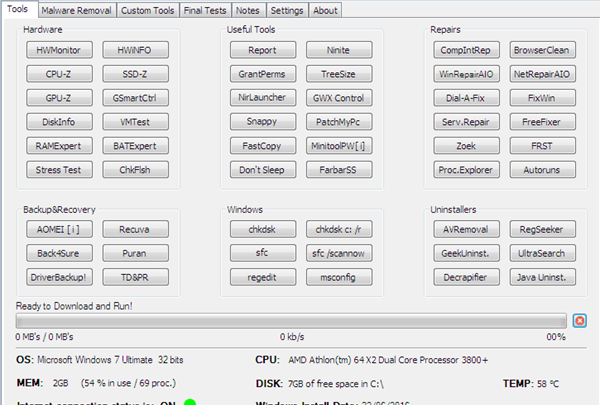
Task: Run chkdsk c: /r
Action: (x=339, y=229)
